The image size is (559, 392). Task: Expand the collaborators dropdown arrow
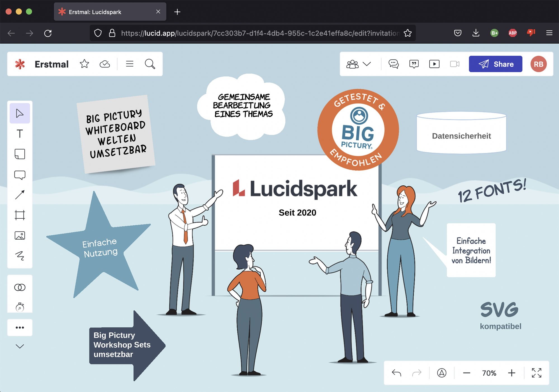(x=367, y=64)
